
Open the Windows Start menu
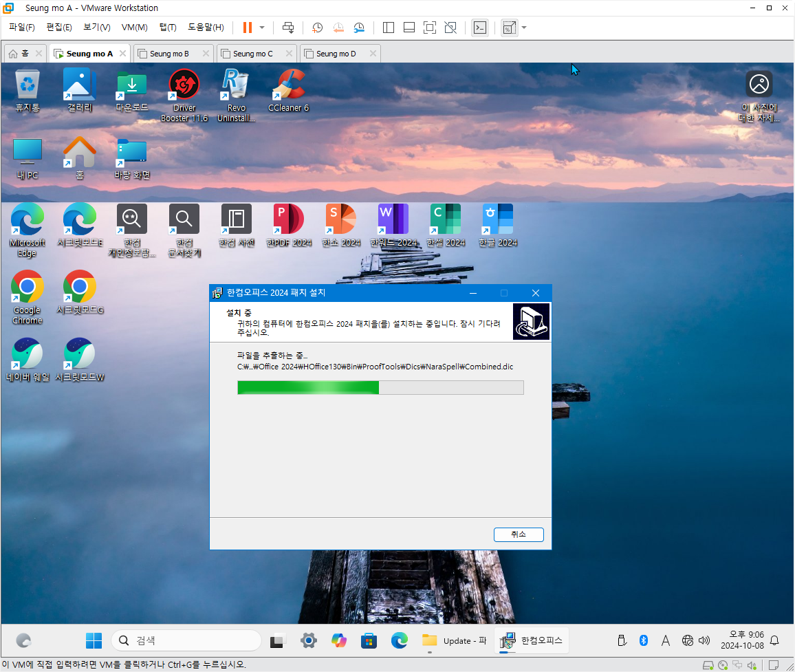tap(94, 640)
